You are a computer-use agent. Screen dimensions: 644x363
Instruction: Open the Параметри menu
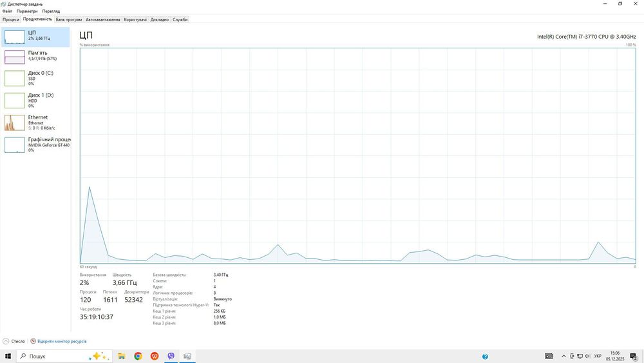pyautogui.click(x=27, y=11)
